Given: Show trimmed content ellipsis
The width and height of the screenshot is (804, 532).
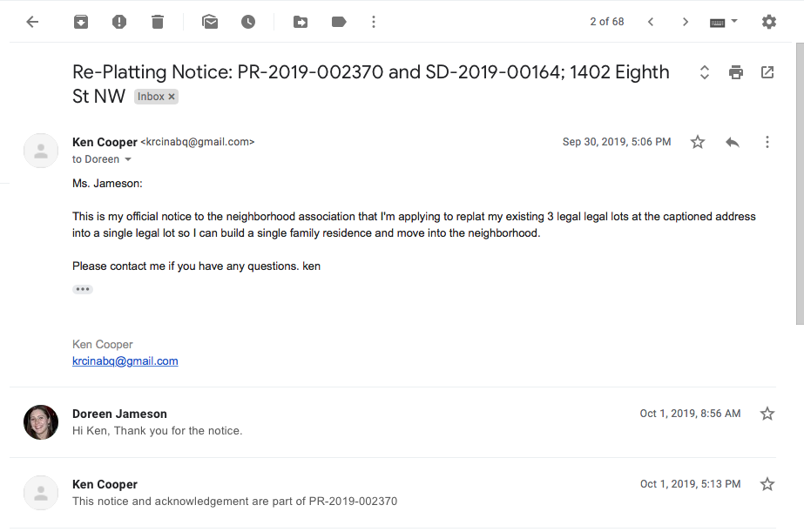Looking at the screenshot, I should coord(83,289).
